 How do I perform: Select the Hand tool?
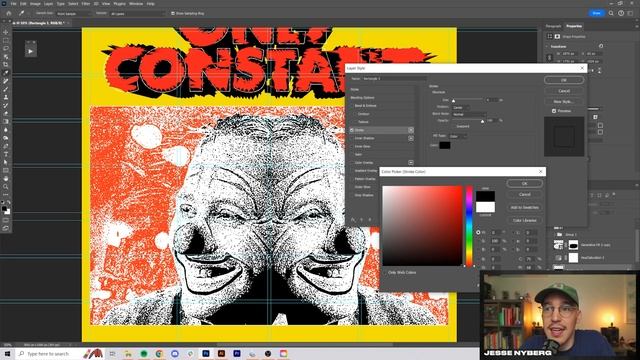pos(6,179)
